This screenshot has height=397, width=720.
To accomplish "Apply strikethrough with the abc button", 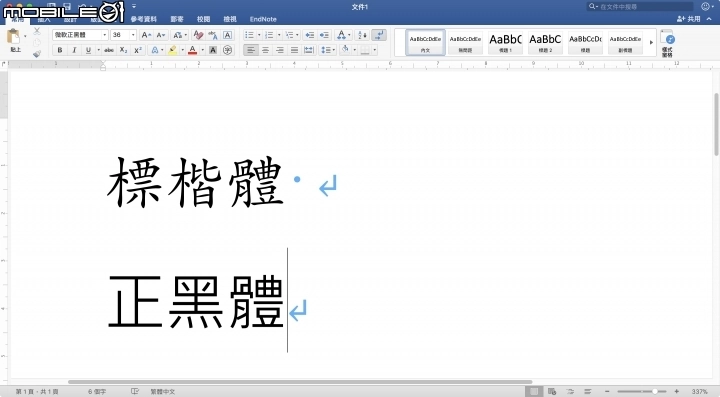I will (x=109, y=50).
